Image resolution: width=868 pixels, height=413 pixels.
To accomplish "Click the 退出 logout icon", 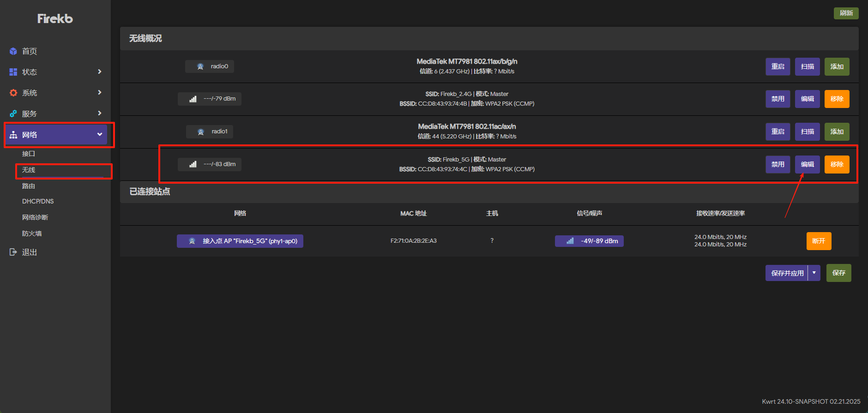I will (x=13, y=252).
